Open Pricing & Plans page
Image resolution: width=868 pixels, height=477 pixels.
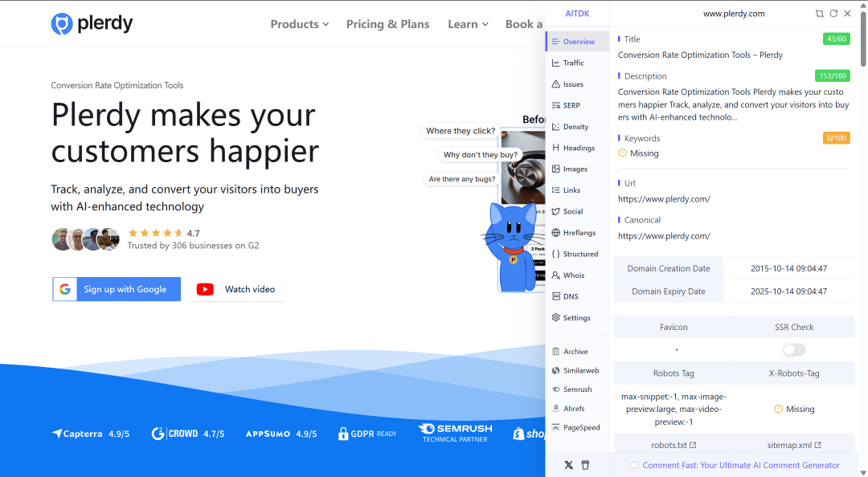pyautogui.click(x=387, y=24)
